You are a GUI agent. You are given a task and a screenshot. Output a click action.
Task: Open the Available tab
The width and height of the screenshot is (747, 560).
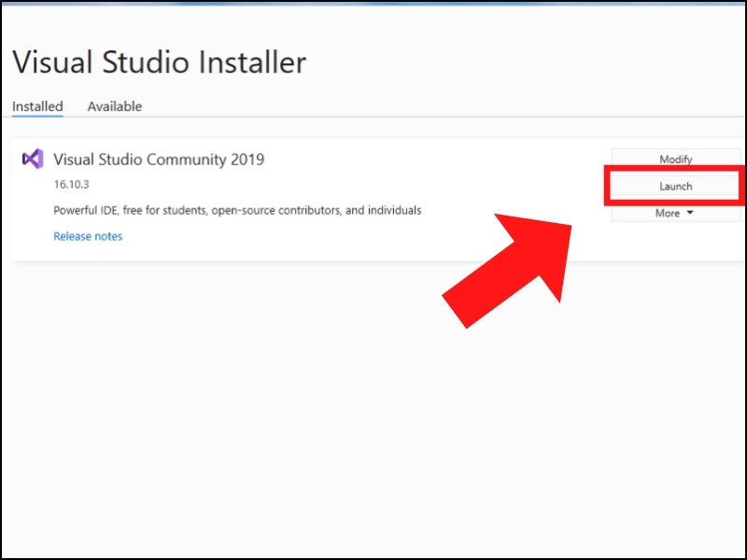(115, 106)
